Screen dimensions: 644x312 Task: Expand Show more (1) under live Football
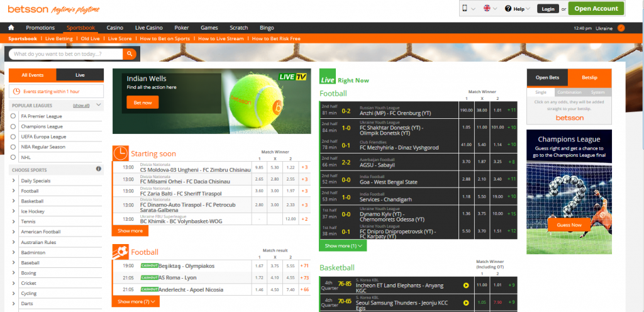pos(343,245)
